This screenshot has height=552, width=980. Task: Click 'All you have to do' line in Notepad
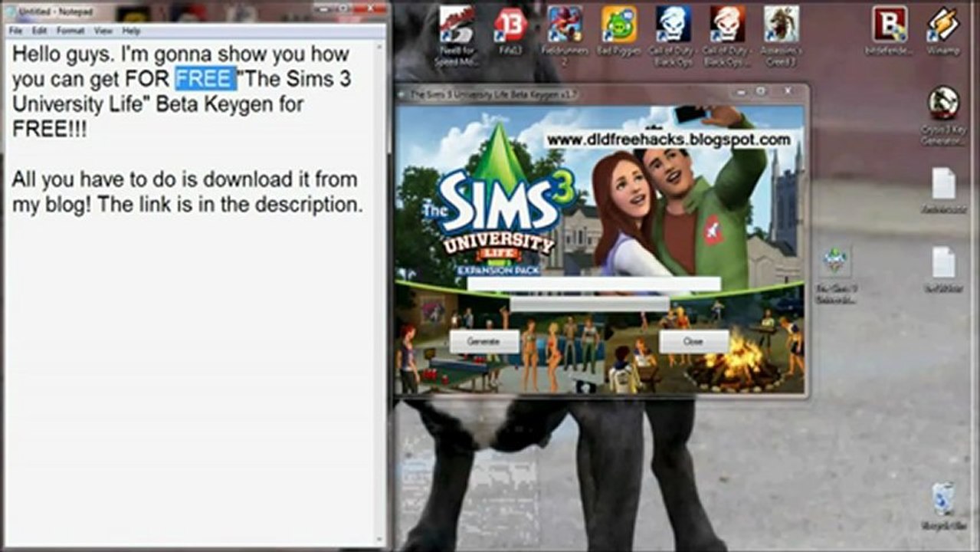coord(185,179)
